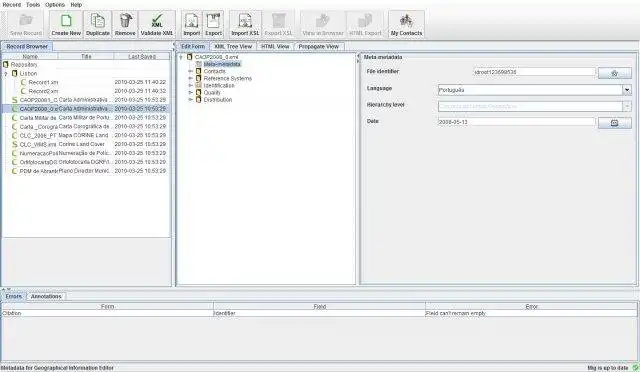Viewport: 640px width, 372px height.
Task: Expand the Identification tree node
Action: point(190,86)
